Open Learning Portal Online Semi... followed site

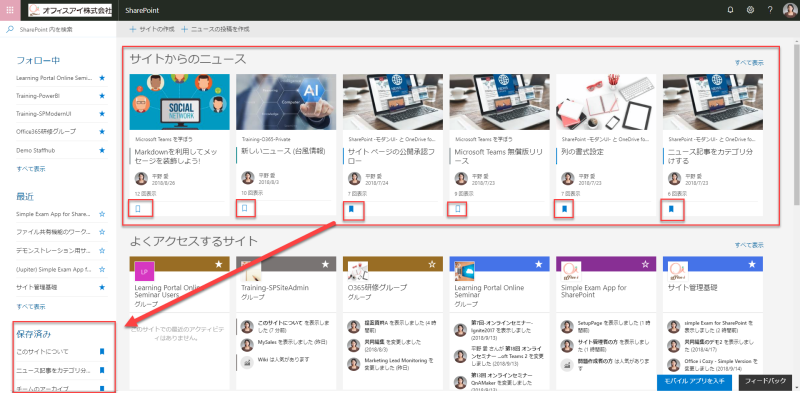53,78
